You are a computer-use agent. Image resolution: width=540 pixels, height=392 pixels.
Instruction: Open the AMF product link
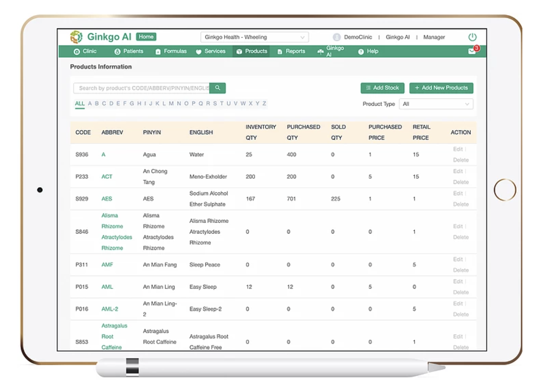107,265
